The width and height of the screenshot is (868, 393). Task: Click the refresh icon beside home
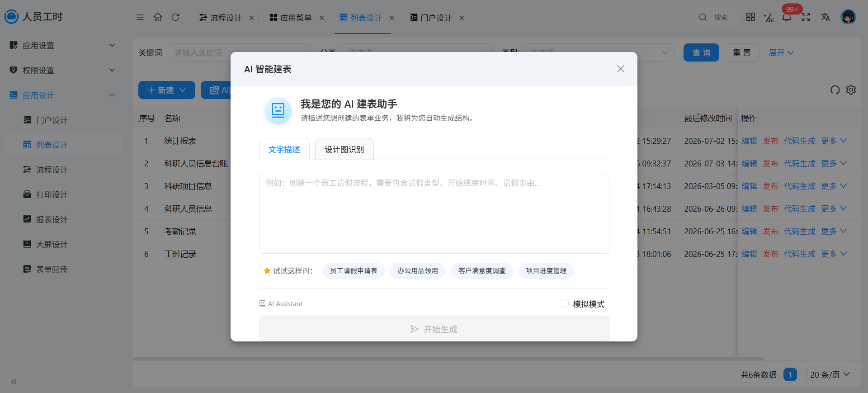[x=175, y=17]
